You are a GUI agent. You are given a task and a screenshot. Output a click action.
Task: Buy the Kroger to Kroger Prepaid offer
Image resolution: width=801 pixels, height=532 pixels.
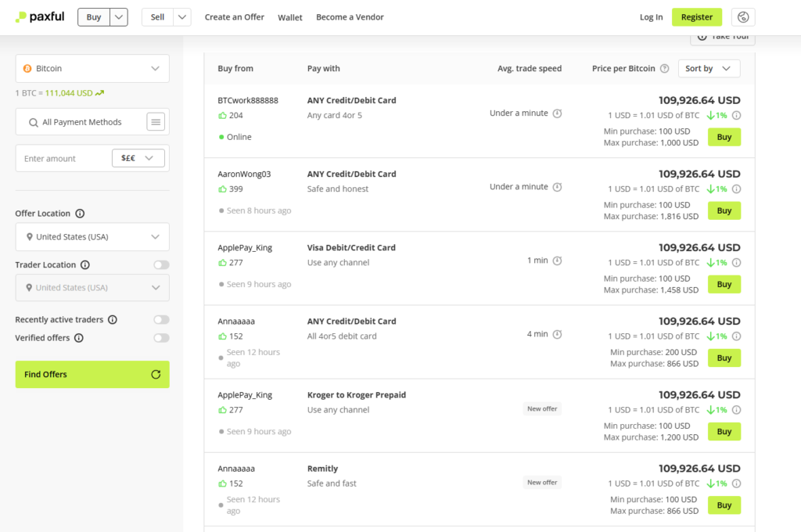(x=724, y=431)
